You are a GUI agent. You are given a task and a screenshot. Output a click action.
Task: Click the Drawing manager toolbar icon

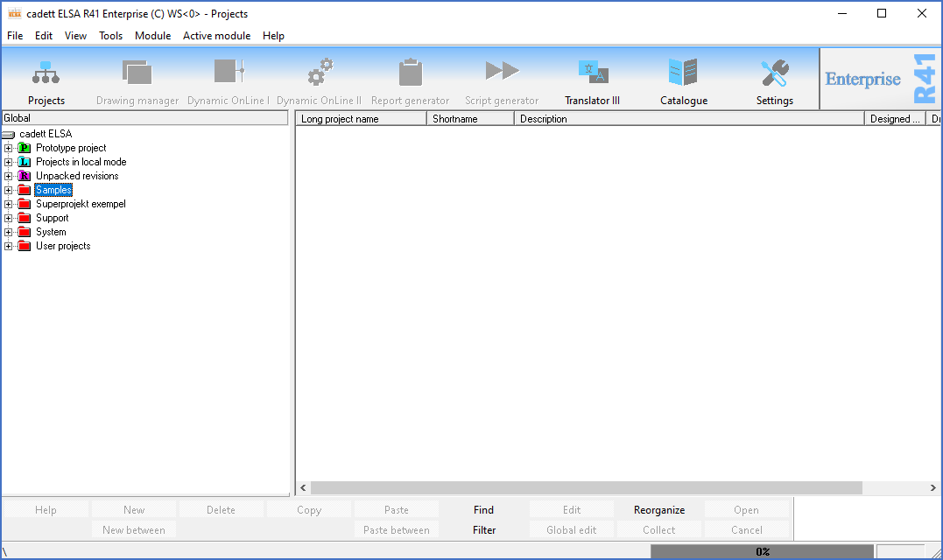click(x=137, y=72)
